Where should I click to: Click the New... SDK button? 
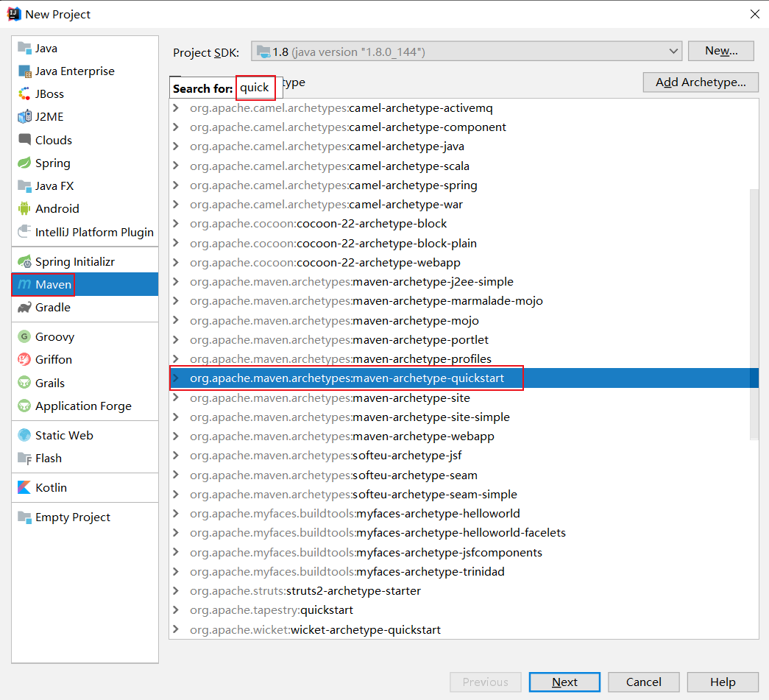pos(721,51)
